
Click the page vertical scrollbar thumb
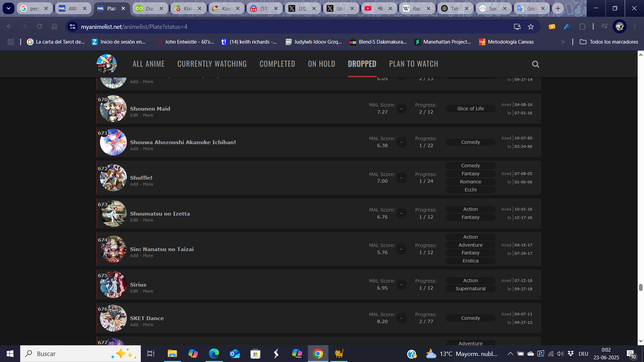[640, 288]
